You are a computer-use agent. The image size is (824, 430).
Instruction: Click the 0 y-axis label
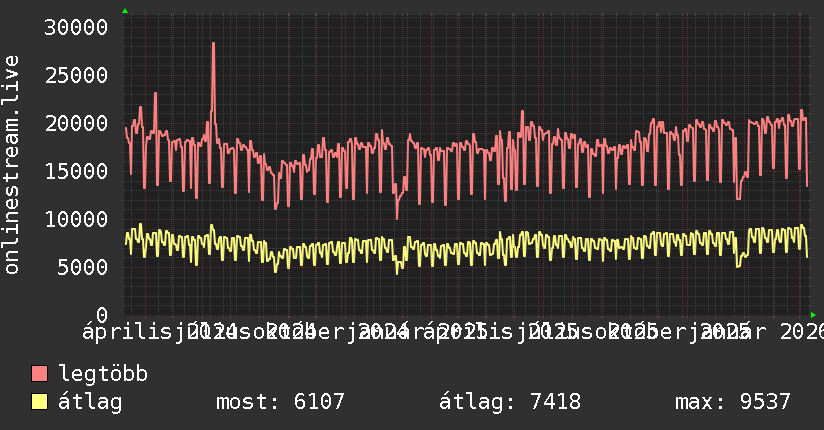click(102, 315)
